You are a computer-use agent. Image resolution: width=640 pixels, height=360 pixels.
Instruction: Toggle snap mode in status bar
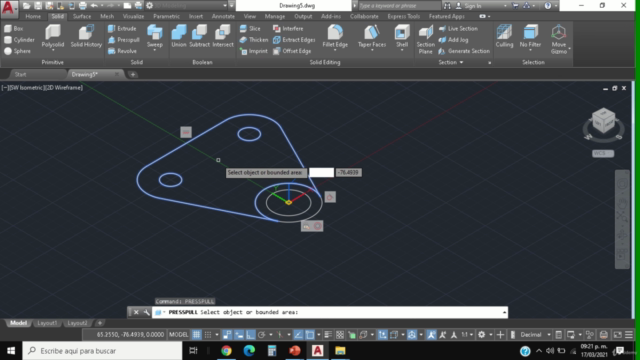point(208,335)
